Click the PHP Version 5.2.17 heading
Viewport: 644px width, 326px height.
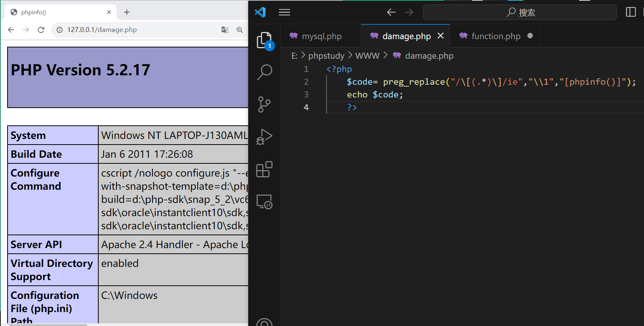pos(81,70)
